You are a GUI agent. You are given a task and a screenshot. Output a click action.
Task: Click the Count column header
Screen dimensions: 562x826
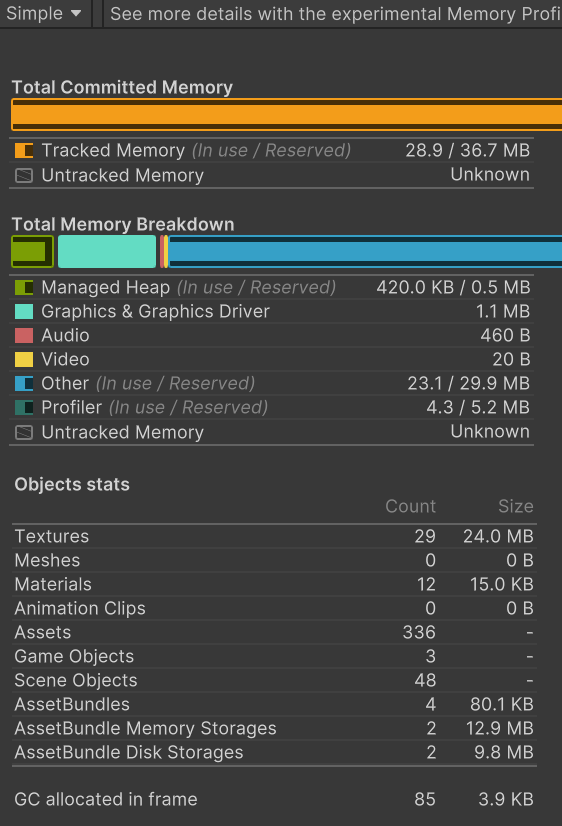click(410, 506)
